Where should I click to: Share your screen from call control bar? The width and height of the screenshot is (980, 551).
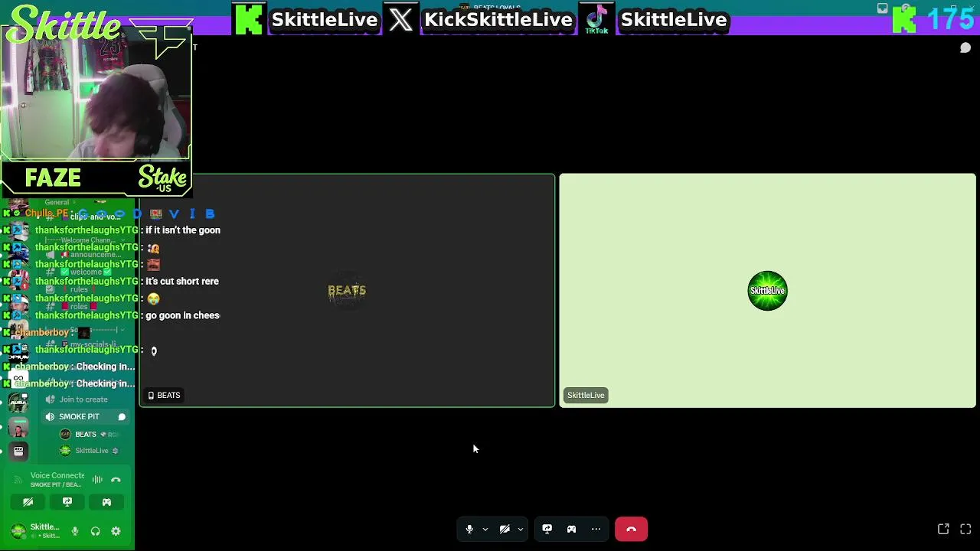point(547,529)
